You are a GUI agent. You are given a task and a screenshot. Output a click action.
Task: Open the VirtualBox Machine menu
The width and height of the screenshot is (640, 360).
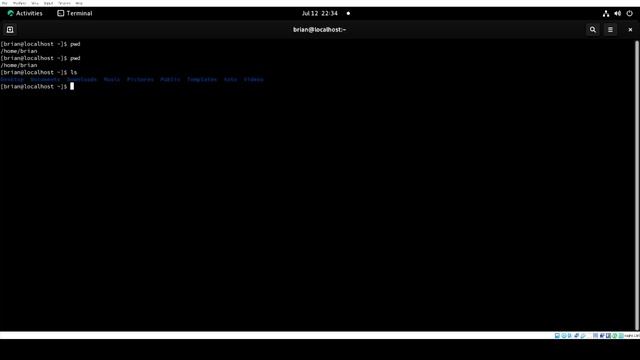pos(19,3)
